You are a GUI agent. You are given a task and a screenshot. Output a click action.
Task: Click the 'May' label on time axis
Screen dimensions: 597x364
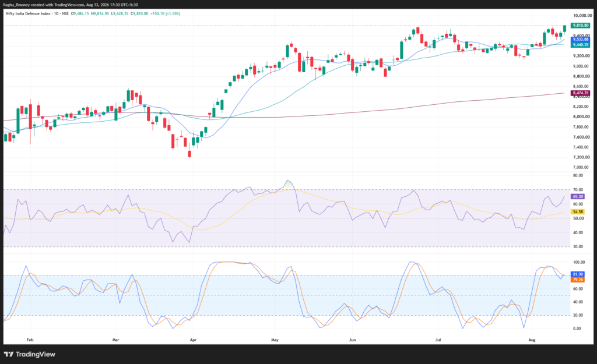tap(275, 340)
